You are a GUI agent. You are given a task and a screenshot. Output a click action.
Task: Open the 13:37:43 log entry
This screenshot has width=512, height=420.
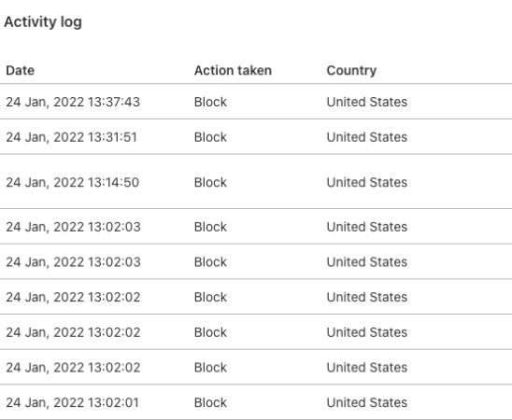coord(256,102)
